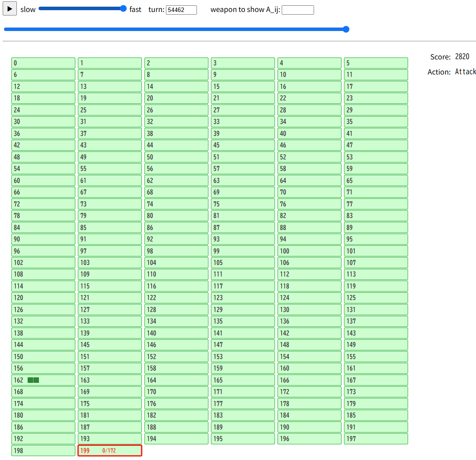This screenshot has width=476, height=460.
Task: Select cell 96
Action: (43, 251)
